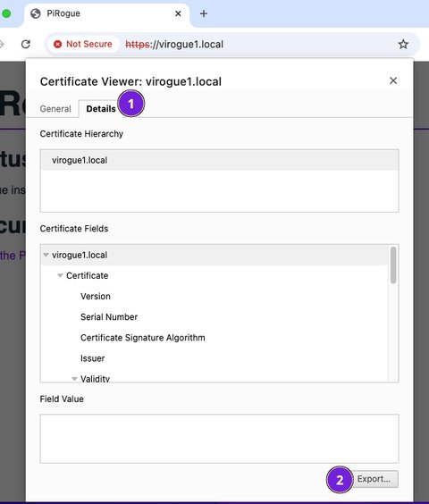Close the PiRogue browser tab
Screen dimensions: 429x504
[x=178, y=13]
